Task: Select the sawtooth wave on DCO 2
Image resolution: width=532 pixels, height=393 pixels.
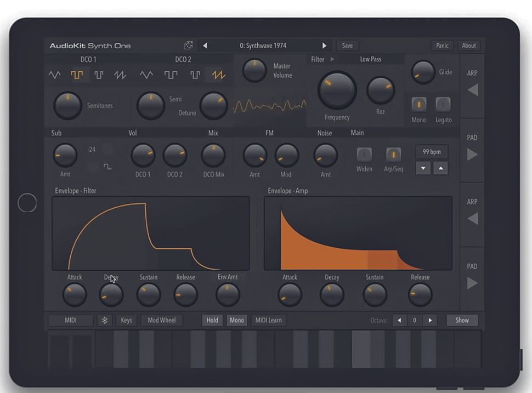Action: click(217, 75)
